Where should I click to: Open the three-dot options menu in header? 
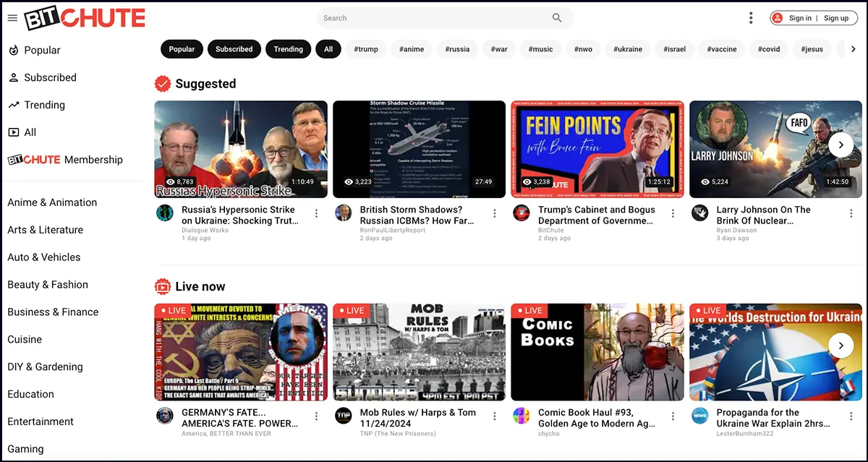click(x=751, y=18)
